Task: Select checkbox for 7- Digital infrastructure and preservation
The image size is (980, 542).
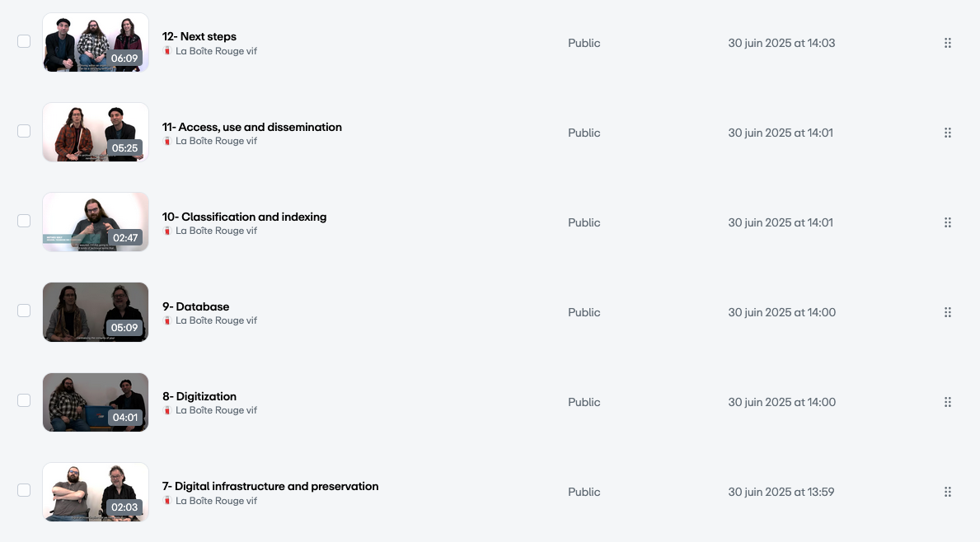Action: (x=24, y=490)
